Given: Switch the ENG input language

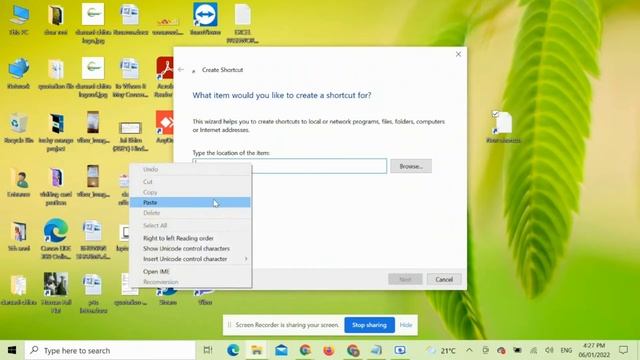Looking at the screenshot, I should 566,350.
